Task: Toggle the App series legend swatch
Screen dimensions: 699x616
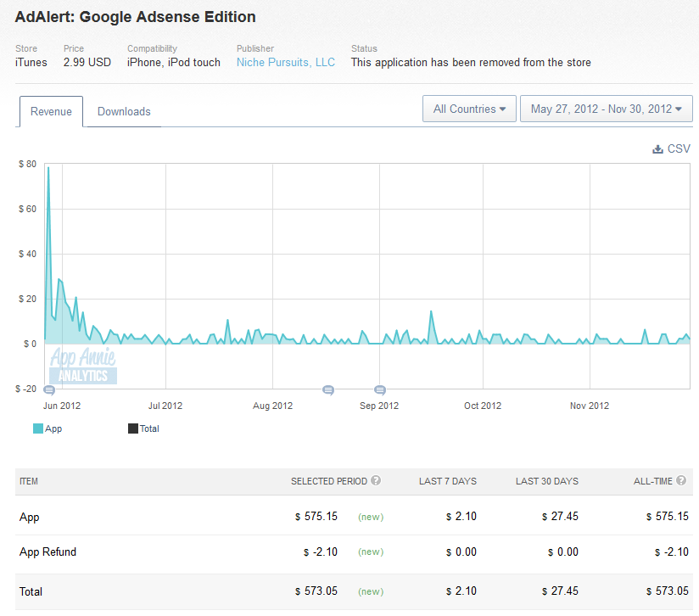Action: click(38, 428)
